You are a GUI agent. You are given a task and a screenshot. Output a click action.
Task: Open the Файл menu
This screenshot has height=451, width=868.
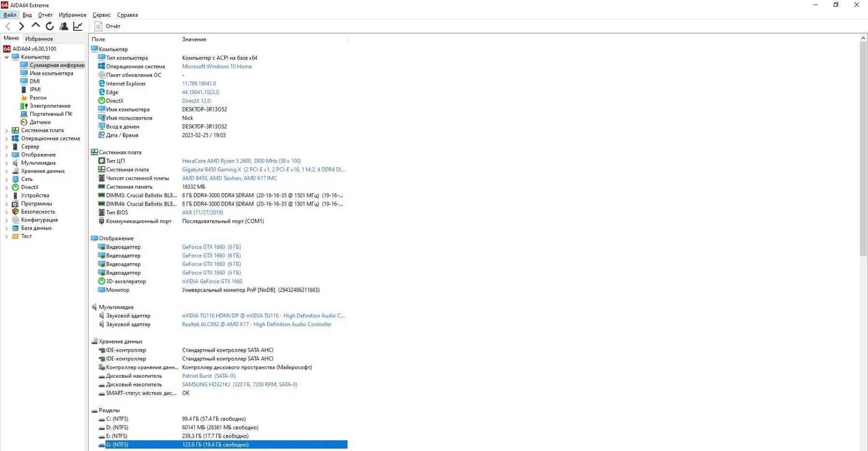[10, 15]
